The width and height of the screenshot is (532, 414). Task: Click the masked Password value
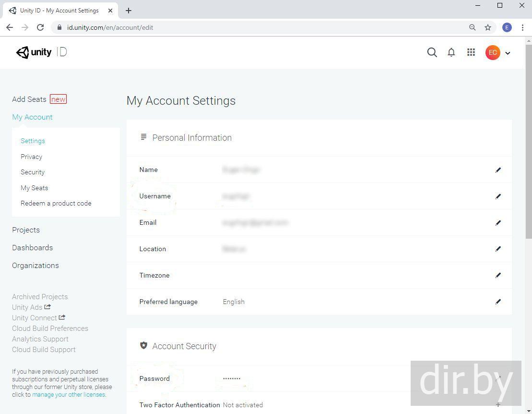(x=232, y=378)
